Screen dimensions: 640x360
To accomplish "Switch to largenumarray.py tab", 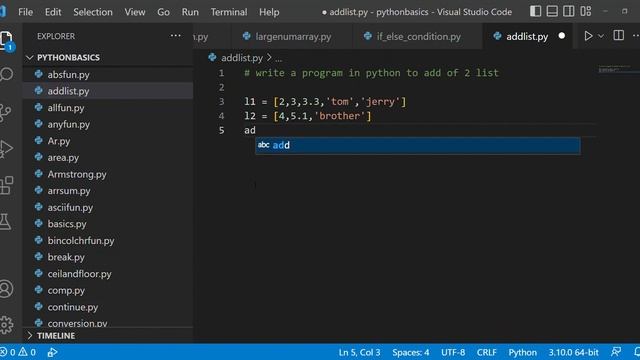I will 292,36.
